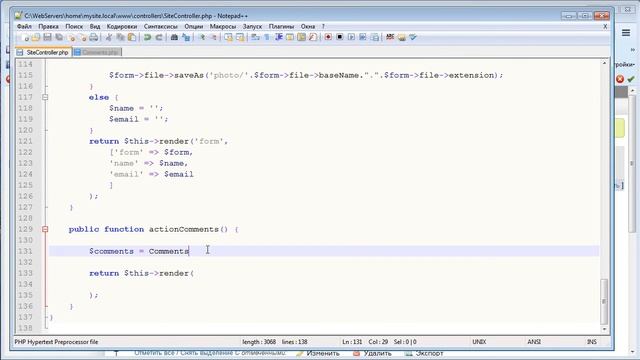Start macro recording with red dot

328,38
